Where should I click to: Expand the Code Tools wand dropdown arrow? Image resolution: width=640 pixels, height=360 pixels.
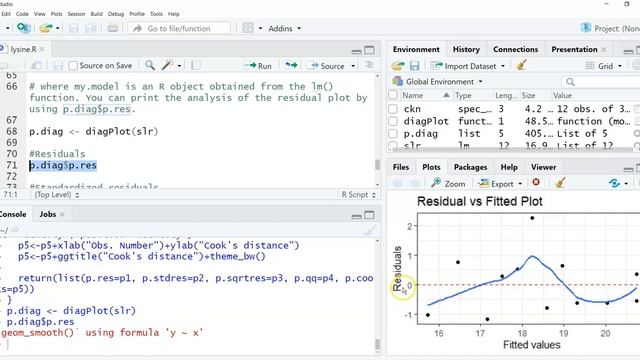click(x=179, y=65)
